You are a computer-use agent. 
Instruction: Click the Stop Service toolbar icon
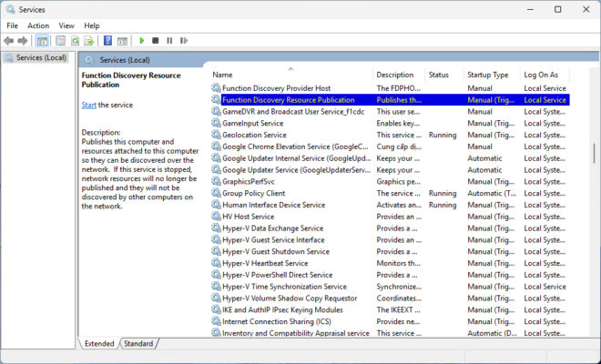[x=156, y=41]
